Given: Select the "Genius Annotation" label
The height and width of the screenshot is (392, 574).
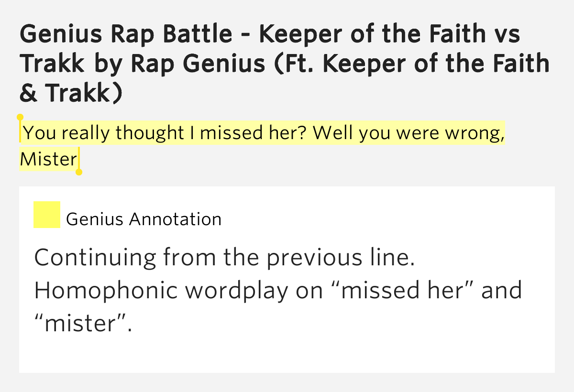Looking at the screenshot, I should tap(143, 219).
